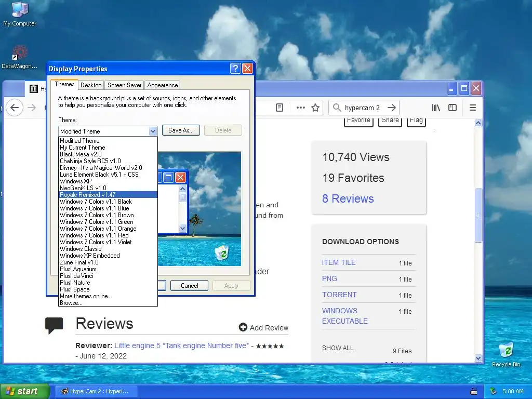Select Plus! Nature theme
The image size is (532, 399).
(108, 283)
